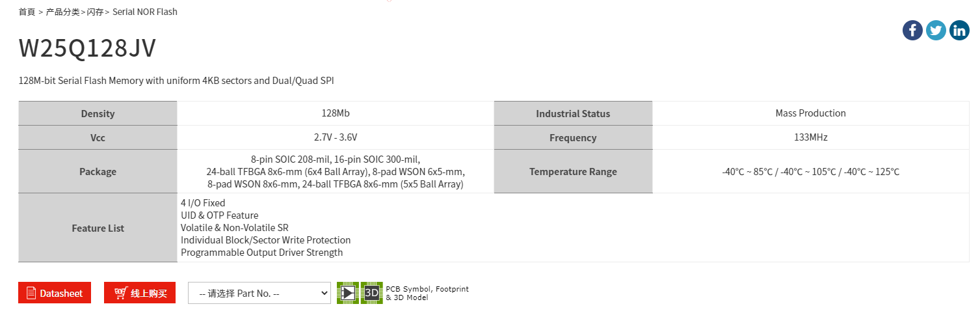Share the page on LinkedIn

(x=959, y=30)
